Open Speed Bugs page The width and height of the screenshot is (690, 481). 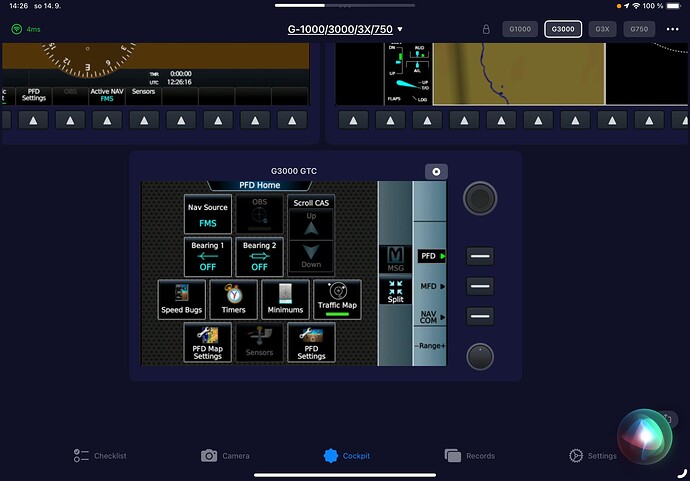coord(181,300)
